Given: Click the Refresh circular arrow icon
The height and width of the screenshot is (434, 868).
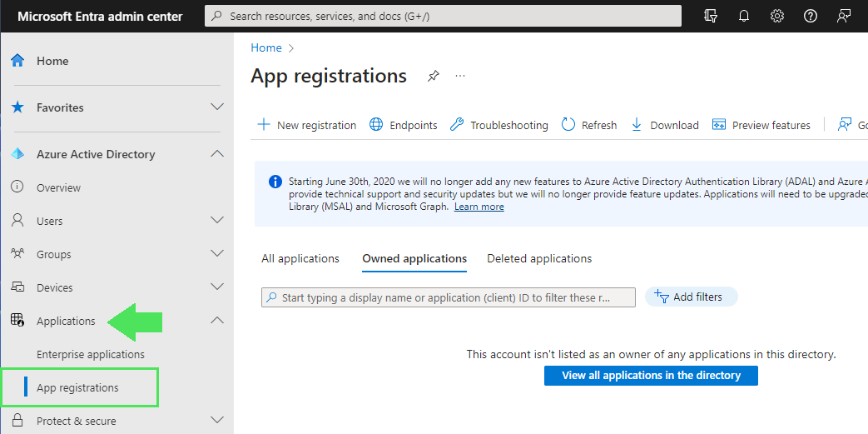Looking at the screenshot, I should 568,125.
